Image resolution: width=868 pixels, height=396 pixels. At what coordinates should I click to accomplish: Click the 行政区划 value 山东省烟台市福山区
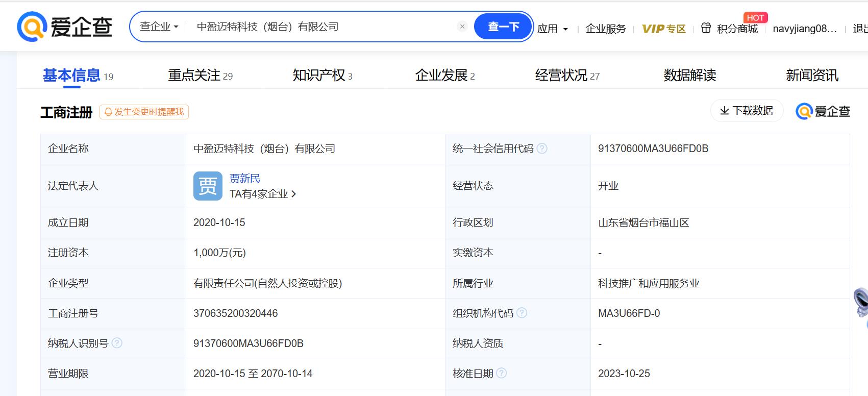click(x=643, y=222)
